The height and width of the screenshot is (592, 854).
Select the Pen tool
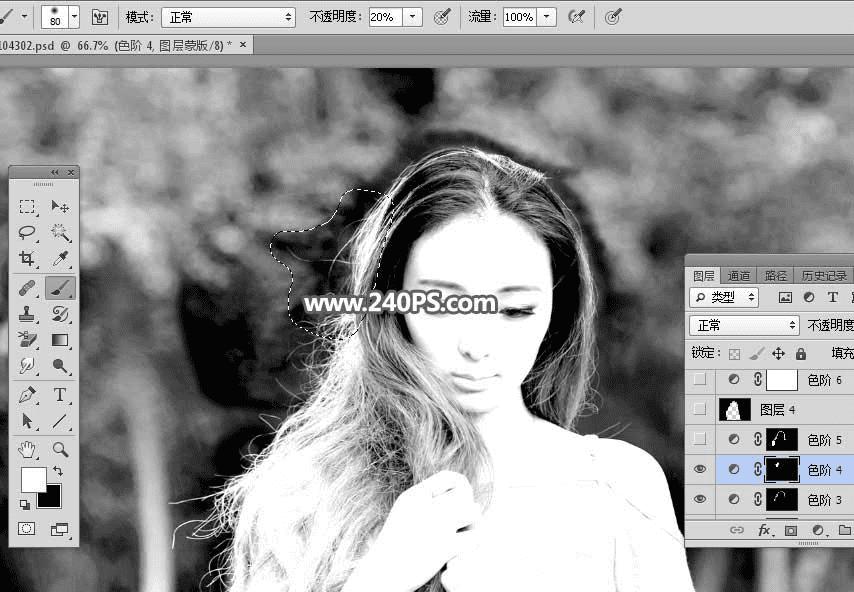coord(27,394)
